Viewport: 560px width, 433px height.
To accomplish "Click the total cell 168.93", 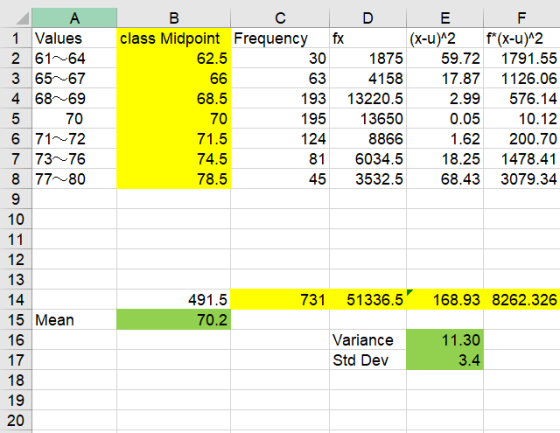I will tap(445, 299).
